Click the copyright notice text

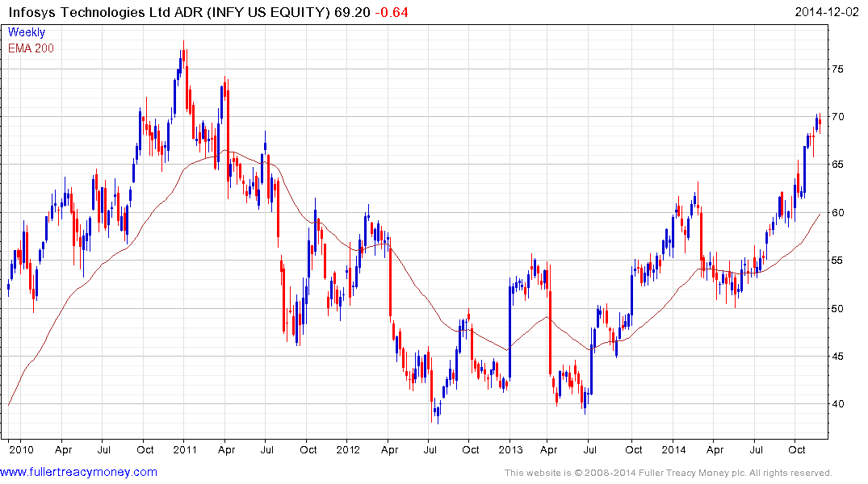point(669,473)
